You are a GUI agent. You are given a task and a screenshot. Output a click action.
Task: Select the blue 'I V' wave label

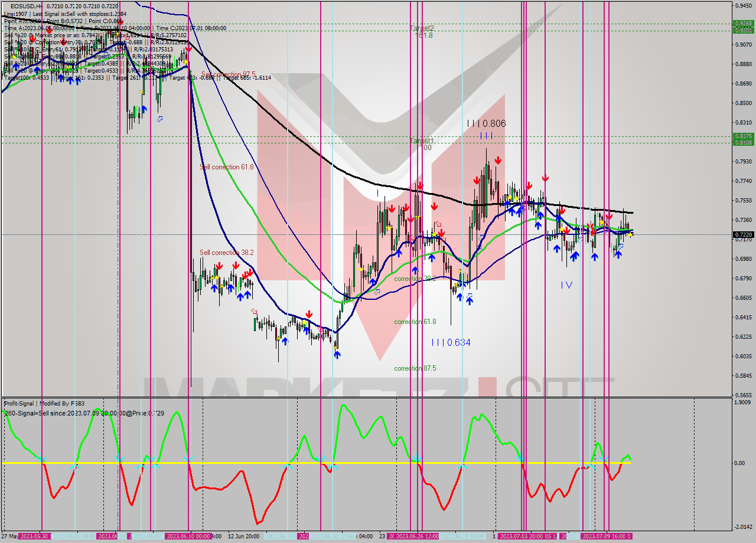[x=566, y=285]
